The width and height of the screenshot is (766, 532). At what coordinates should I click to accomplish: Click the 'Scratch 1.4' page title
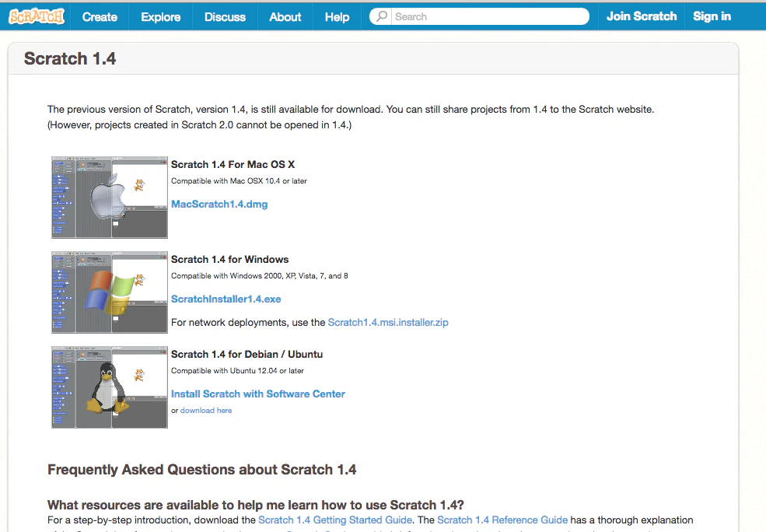pos(70,58)
